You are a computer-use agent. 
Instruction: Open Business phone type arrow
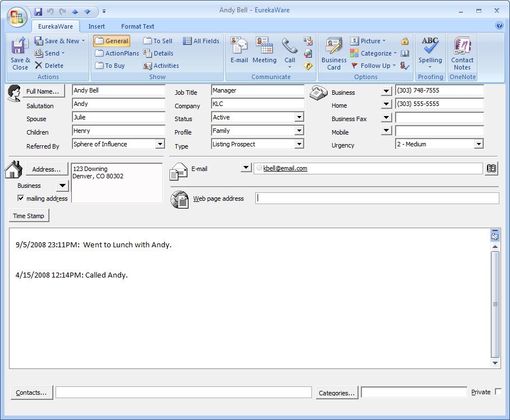386,91
